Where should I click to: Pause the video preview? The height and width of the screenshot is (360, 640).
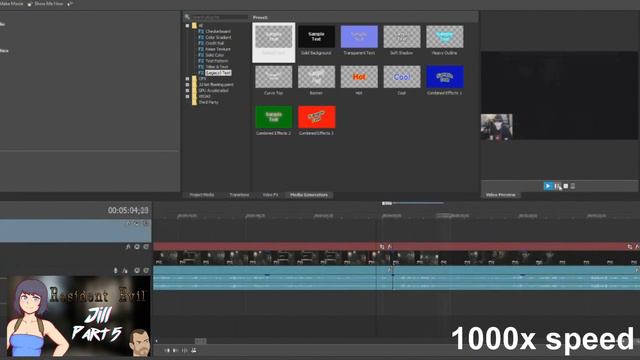[x=558, y=186]
